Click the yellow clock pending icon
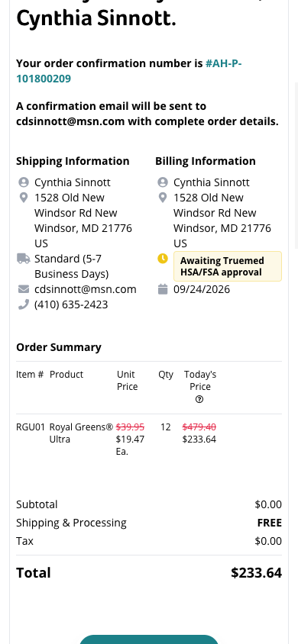298x644 pixels. [163, 259]
